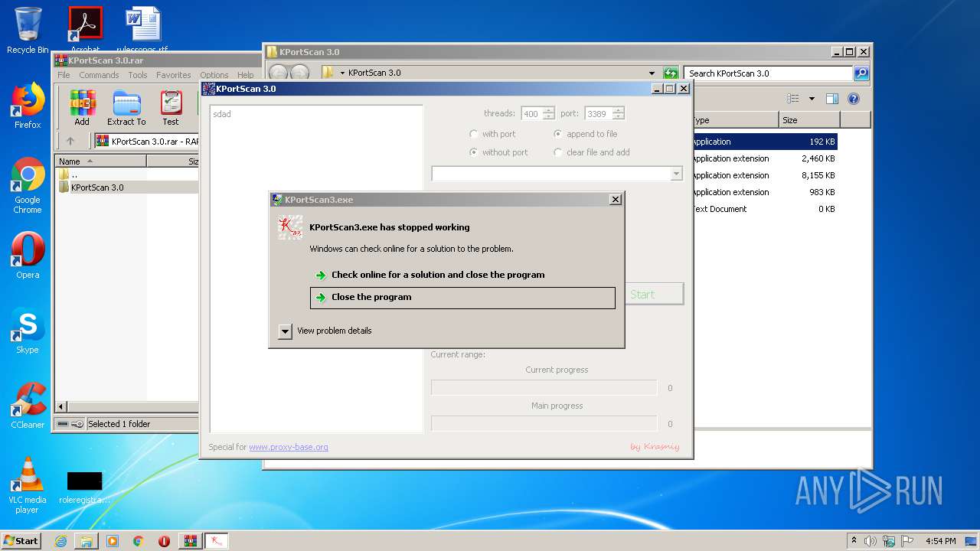This screenshot has height=551, width=980.
Task: Click the port value field
Action: point(598,114)
